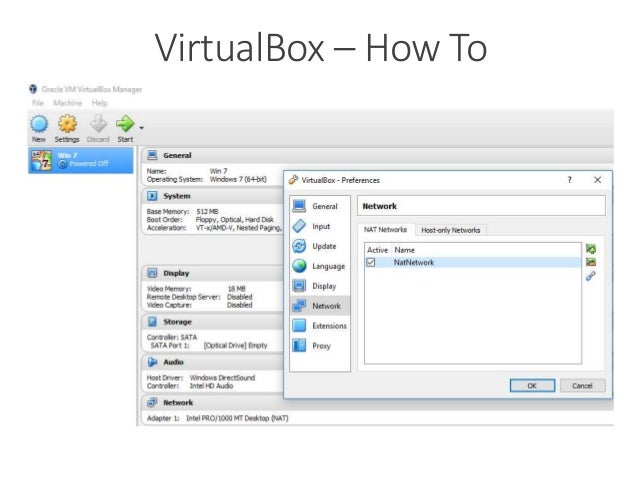Screen dimensions: 638x479
Task: Select Update in Preferences sidebar
Action: coord(320,246)
